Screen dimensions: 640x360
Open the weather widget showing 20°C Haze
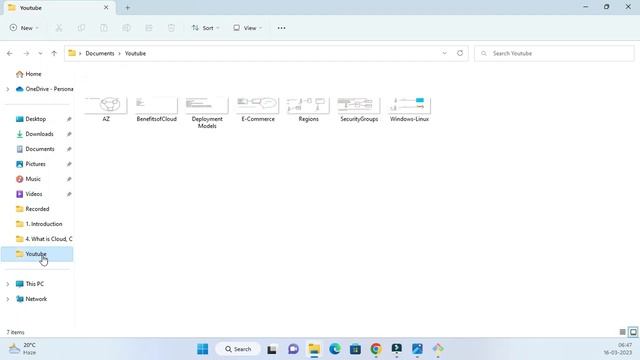click(x=23, y=349)
